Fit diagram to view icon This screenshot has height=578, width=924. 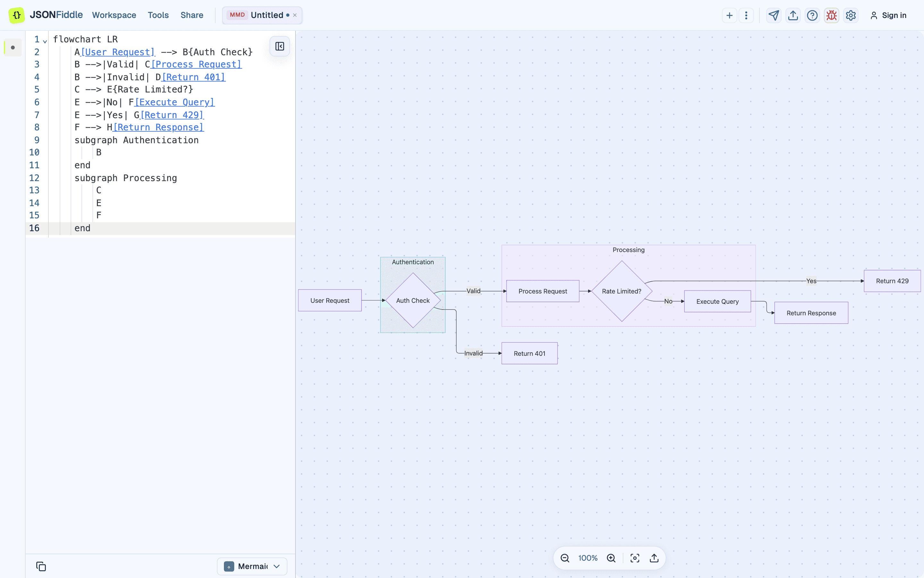click(635, 558)
